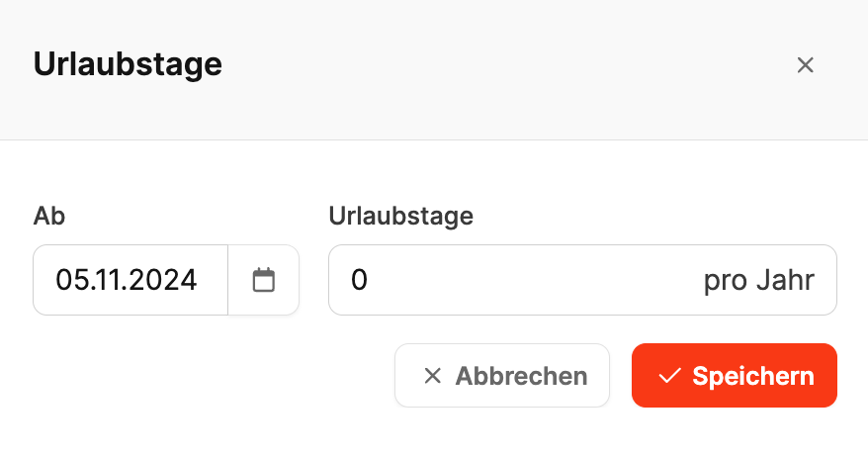
Task: Cancel the dialog via Abbrechen button
Action: (x=502, y=376)
